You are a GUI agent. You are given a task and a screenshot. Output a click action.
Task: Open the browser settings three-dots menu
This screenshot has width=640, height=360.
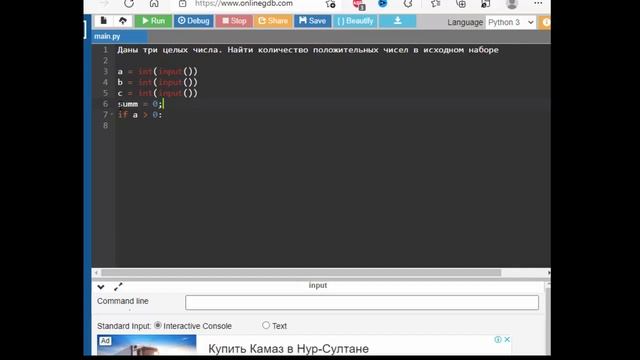pos(538,3)
